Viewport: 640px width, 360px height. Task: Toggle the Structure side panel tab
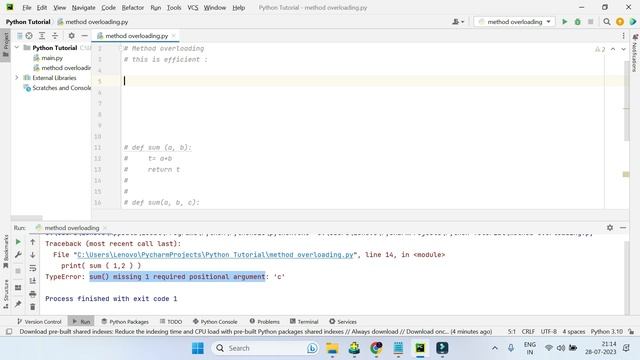5,294
